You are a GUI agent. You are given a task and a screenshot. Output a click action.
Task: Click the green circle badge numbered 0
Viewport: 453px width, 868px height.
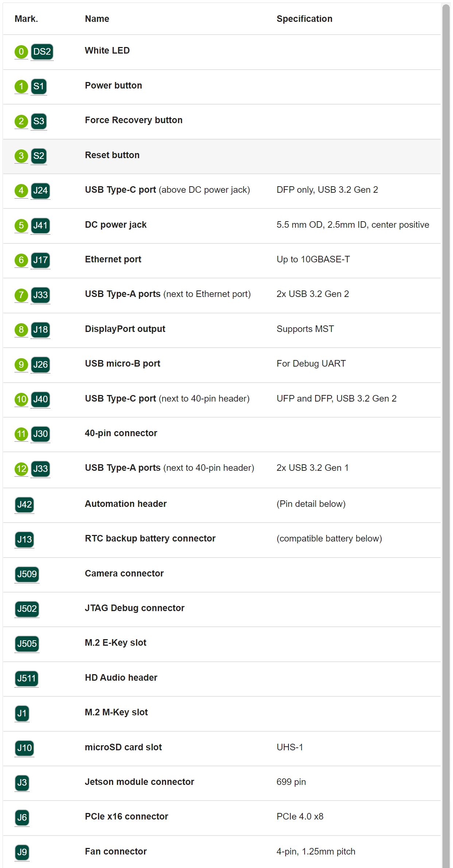click(21, 52)
